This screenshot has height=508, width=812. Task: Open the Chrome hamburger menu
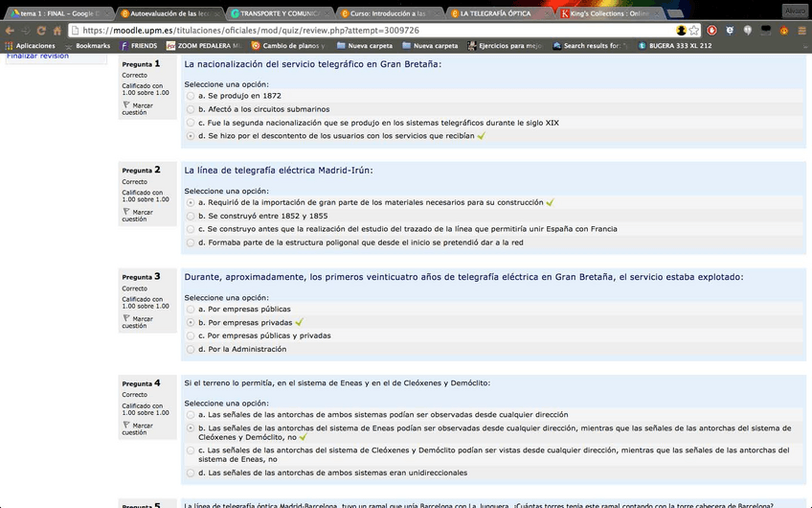coord(801,31)
